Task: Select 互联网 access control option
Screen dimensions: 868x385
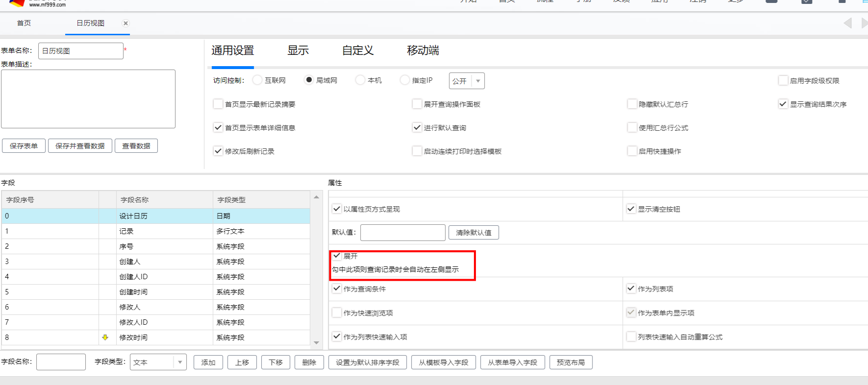Action: click(x=257, y=80)
